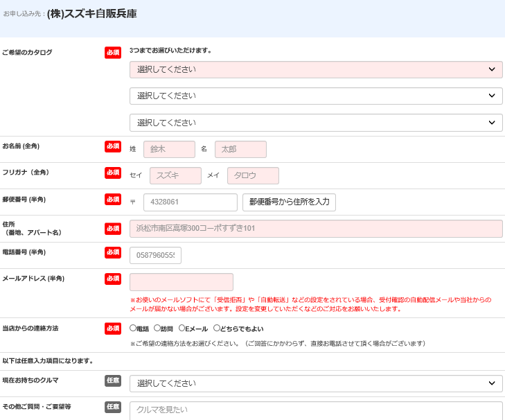Viewport: 505px width, 420px height.
Task: Open the first catalog selection dropdown
Action: [316, 69]
